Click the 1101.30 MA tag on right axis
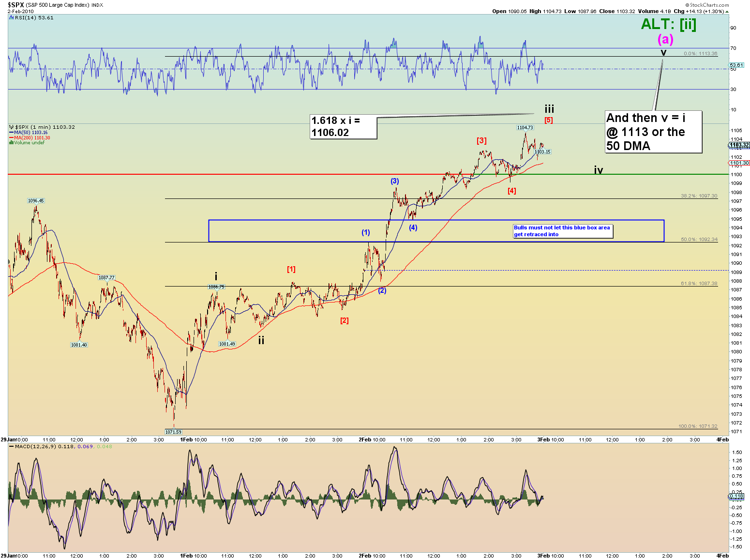 pyautogui.click(x=739, y=163)
